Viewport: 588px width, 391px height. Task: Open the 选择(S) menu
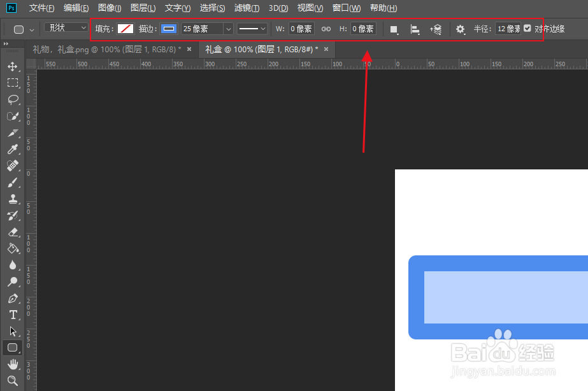click(212, 8)
